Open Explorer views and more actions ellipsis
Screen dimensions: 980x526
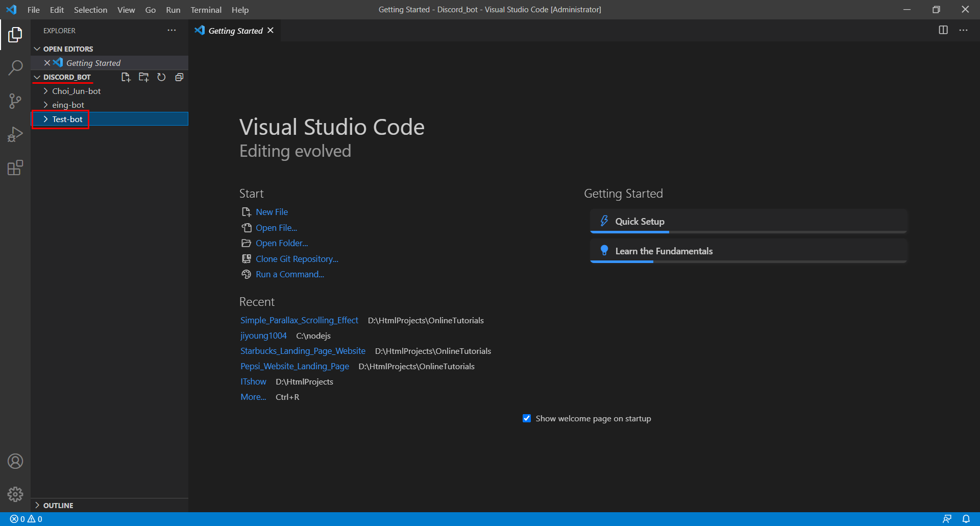click(171, 31)
